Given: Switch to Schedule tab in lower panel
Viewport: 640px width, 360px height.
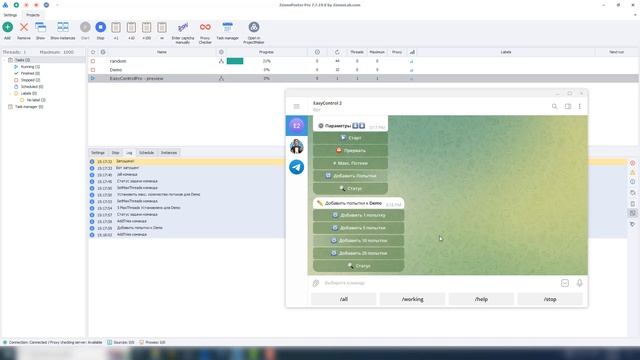Looking at the screenshot, I should tap(146, 153).
